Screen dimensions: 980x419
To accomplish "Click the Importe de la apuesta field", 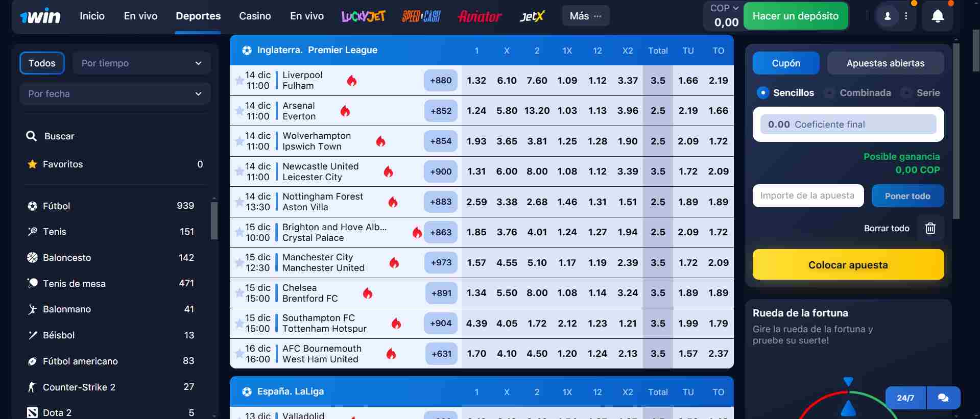I will 808,196.
